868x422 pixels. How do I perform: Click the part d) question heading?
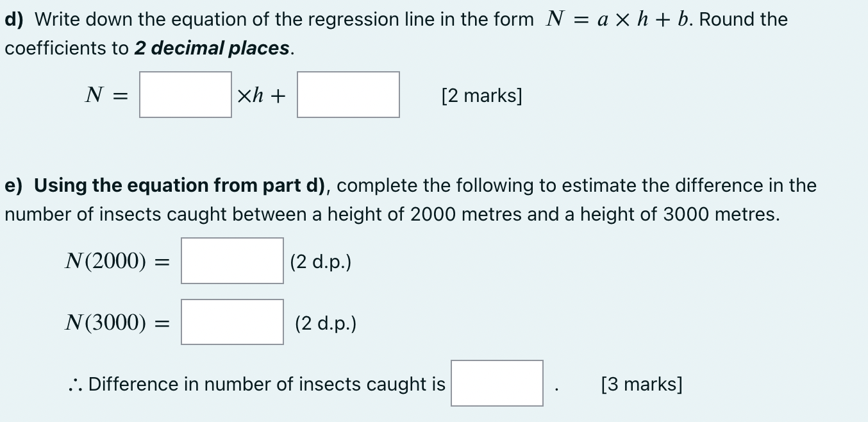tap(14, 19)
